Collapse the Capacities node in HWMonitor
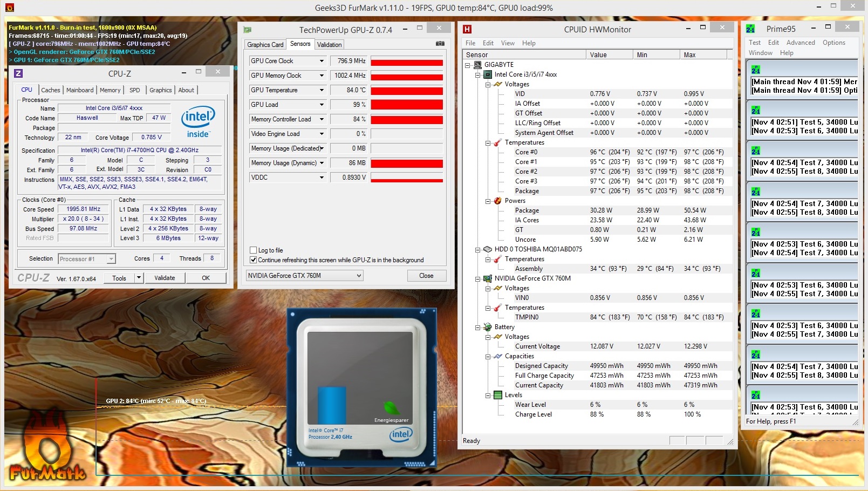 [x=488, y=356]
